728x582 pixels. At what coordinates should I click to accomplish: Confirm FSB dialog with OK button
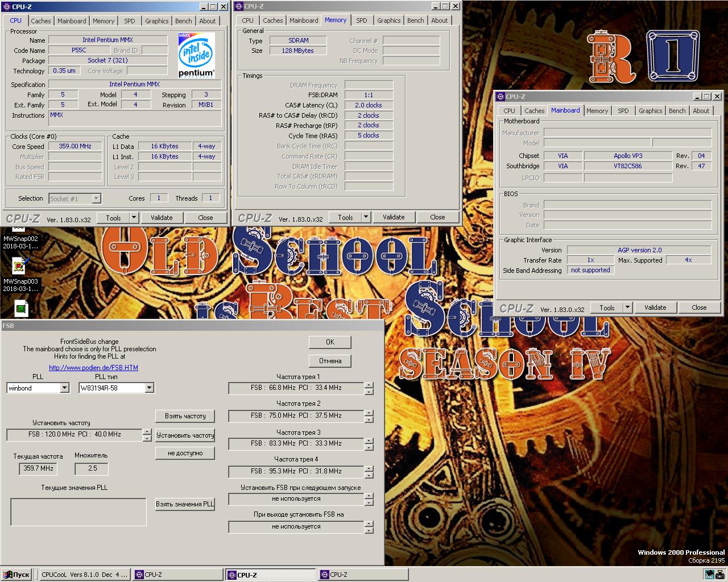click(330, 342)
